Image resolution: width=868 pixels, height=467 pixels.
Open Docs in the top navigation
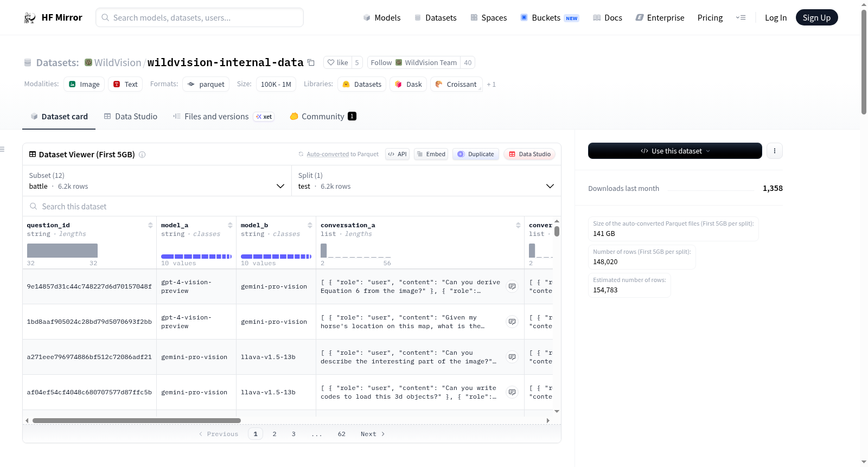[608, 18]
